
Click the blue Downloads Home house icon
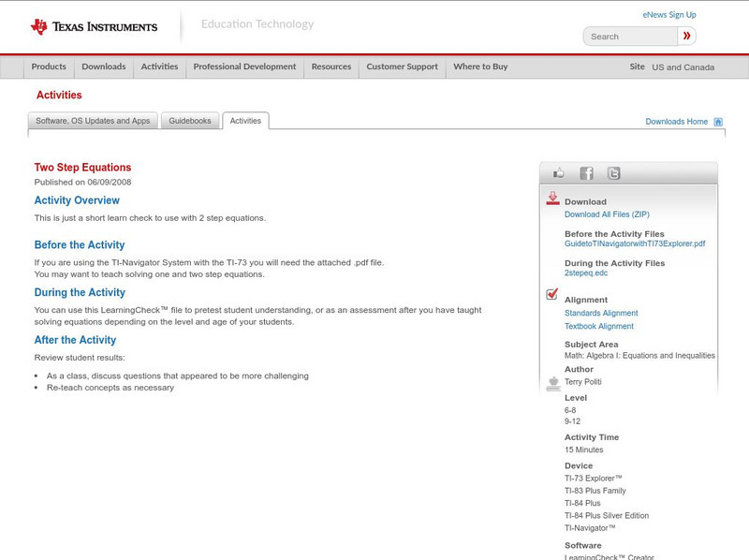point(718,122)
